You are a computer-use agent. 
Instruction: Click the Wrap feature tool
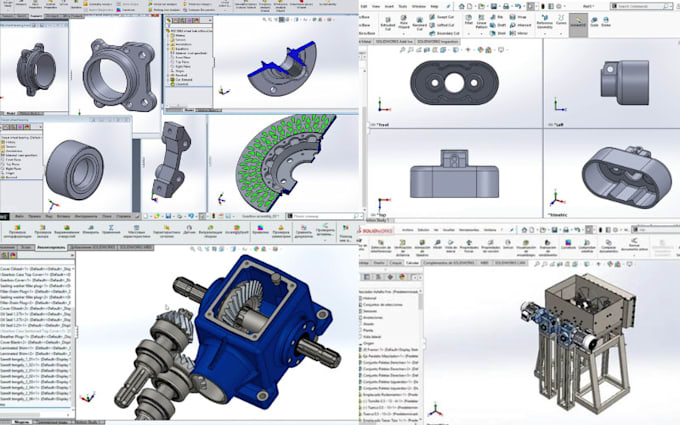pos(517,17)
